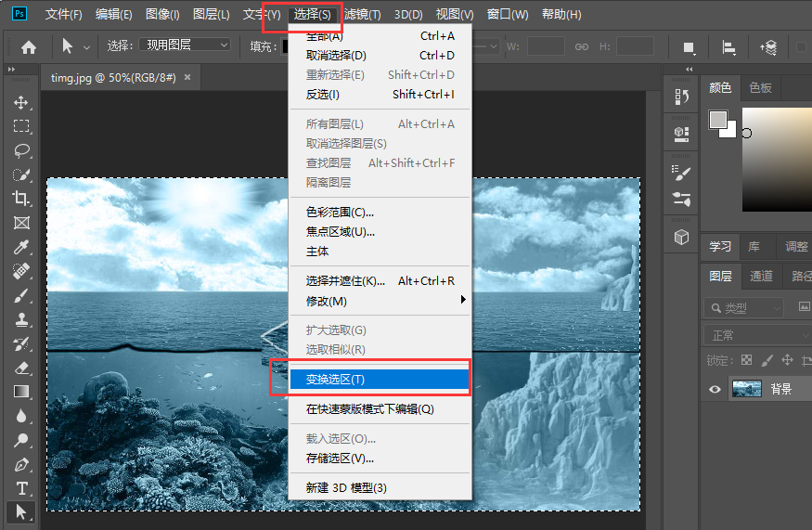Select the Eyedropper tool
This screenshot has height=530, width=812.
21,247
